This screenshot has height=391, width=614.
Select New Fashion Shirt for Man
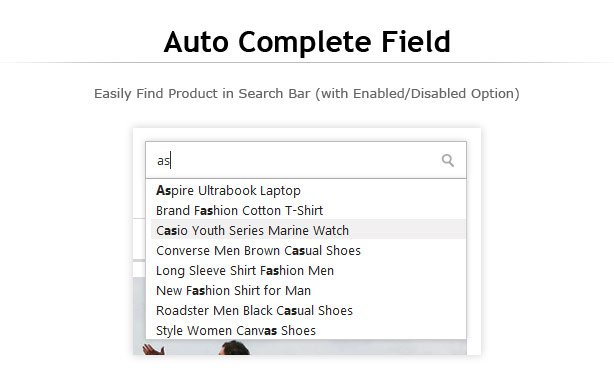[308, 290]
